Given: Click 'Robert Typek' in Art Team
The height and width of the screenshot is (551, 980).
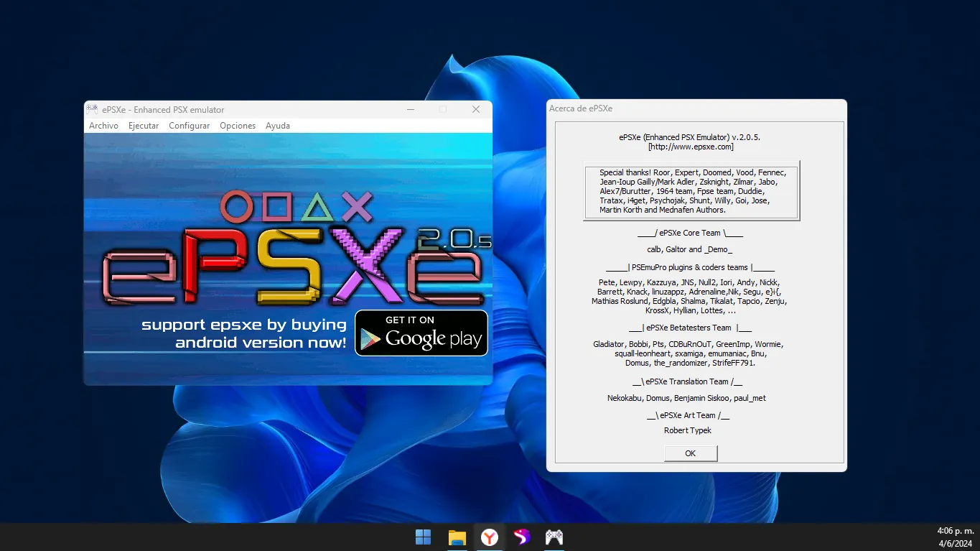Looking at the screenshot, I should 688,430.
